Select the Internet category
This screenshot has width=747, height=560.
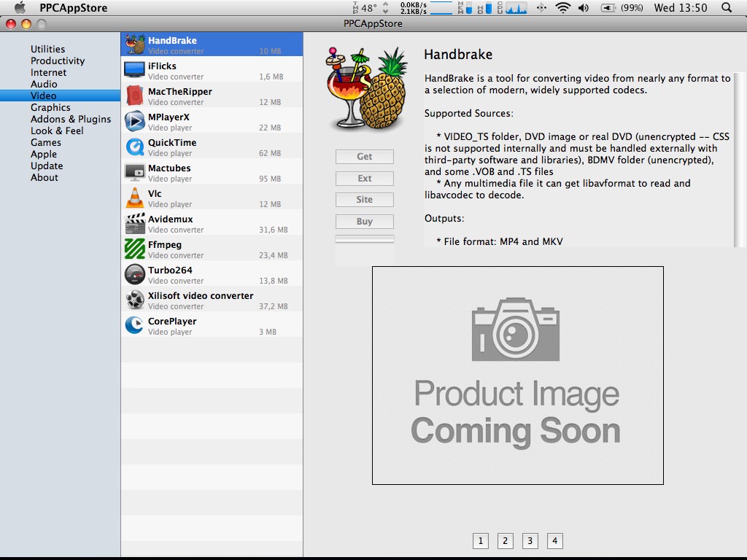[x=49, y=72]
